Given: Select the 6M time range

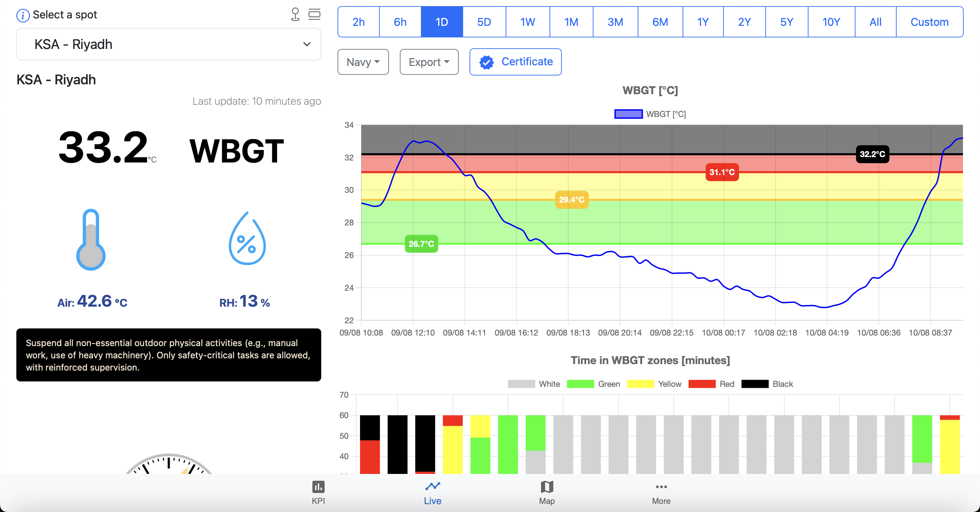Looking at the screenshot, I should tap(660, 22).
